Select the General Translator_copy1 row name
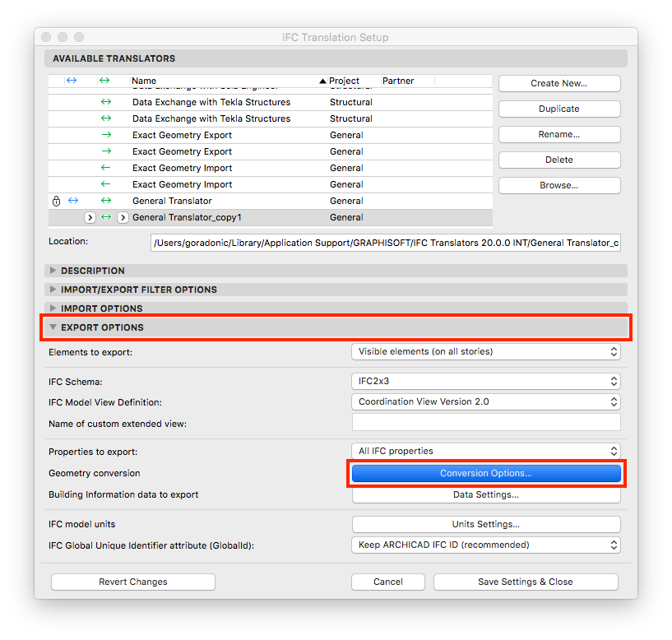The image size is (672, 640). point(187,217)
